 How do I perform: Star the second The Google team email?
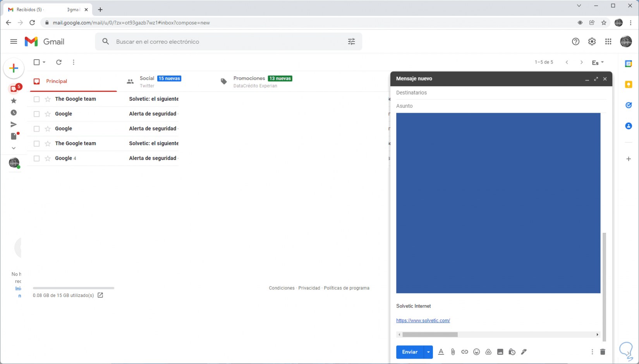pos(48,144)
